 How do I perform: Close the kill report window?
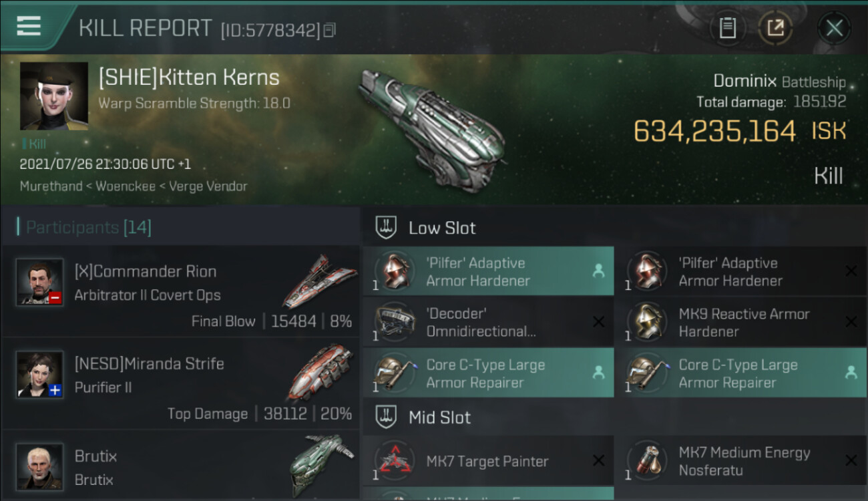(x=834, y=28)
